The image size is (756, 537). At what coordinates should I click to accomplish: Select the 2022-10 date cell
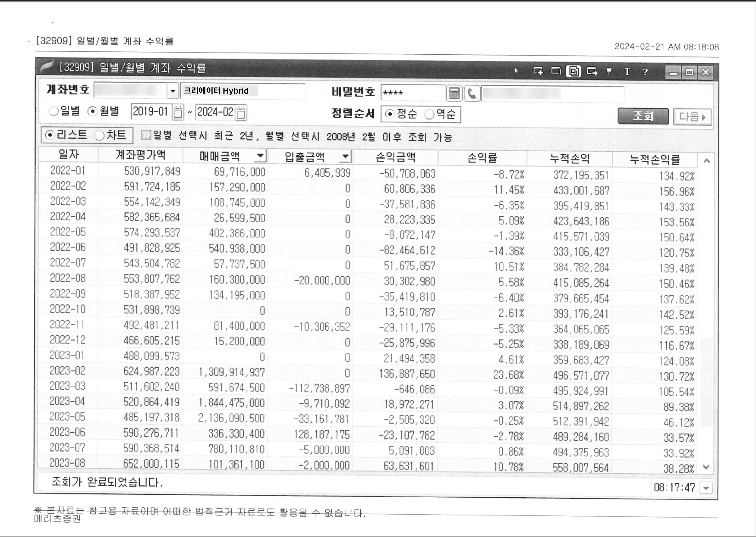coord(68,309)
